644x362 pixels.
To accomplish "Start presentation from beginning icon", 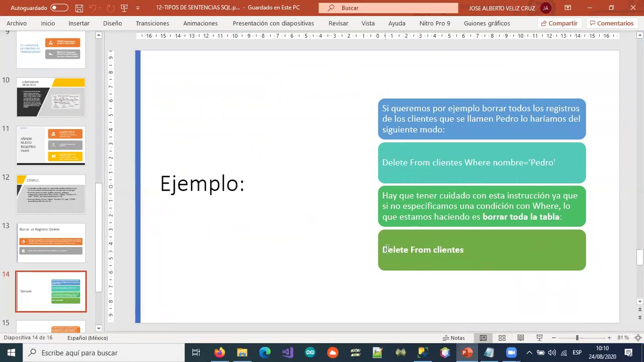I will [x=124, y=8].
